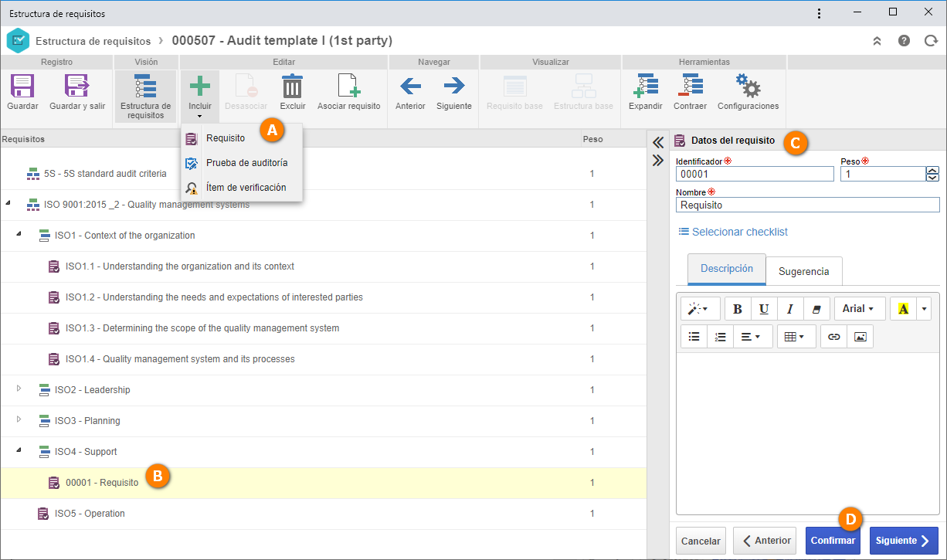Click the left double-chevron panel arrow
Viewport: 947px width, 560px height.
(658, 142)
